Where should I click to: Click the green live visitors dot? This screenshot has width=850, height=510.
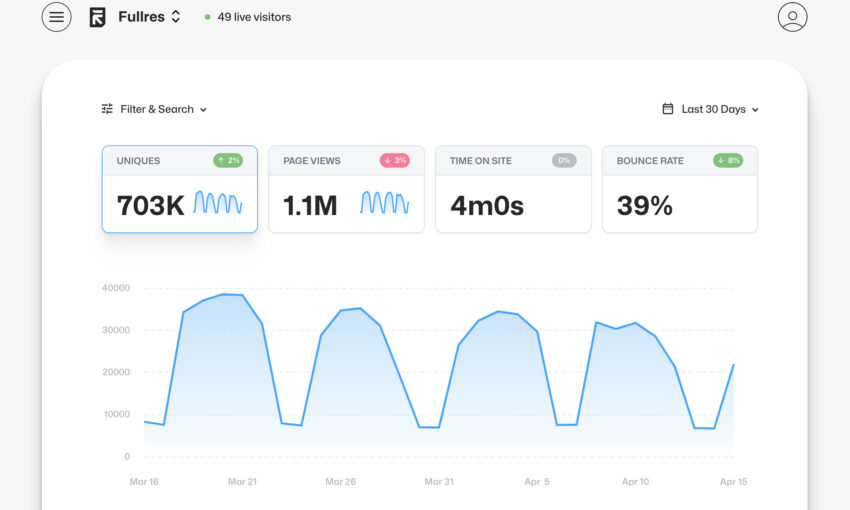tap(207, 17)
